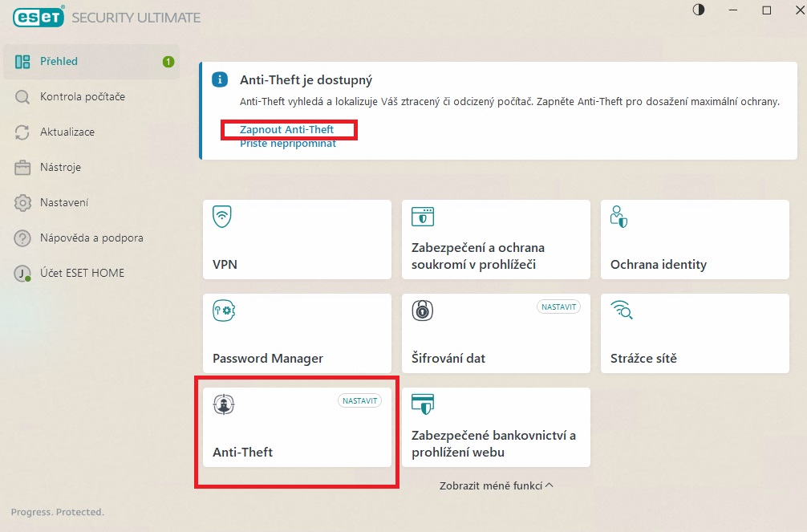Click the Šifrování dat padlock icon

click(423, 311)
